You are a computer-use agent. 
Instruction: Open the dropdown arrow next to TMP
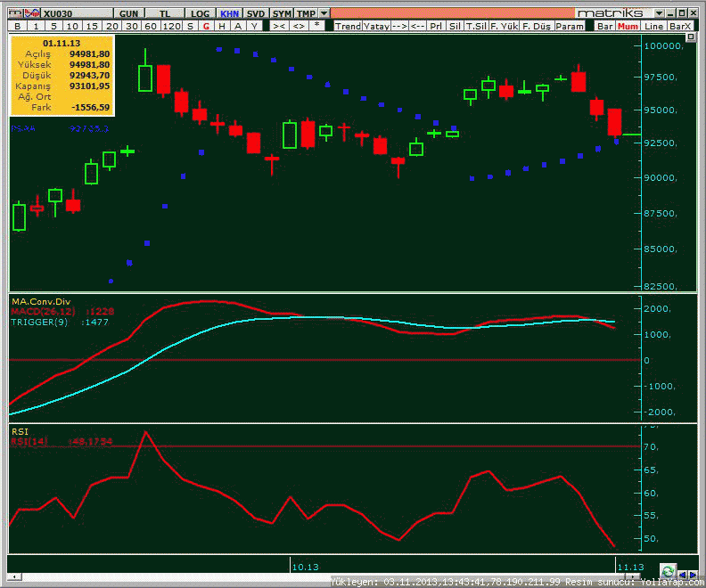[324, 14]
